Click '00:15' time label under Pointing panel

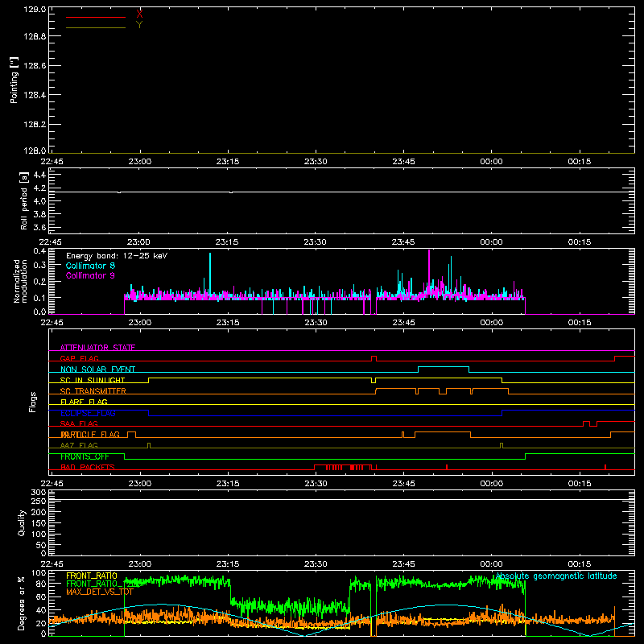(579, 162)
